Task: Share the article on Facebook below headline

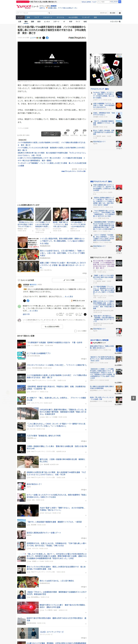Action: point(47,38)
